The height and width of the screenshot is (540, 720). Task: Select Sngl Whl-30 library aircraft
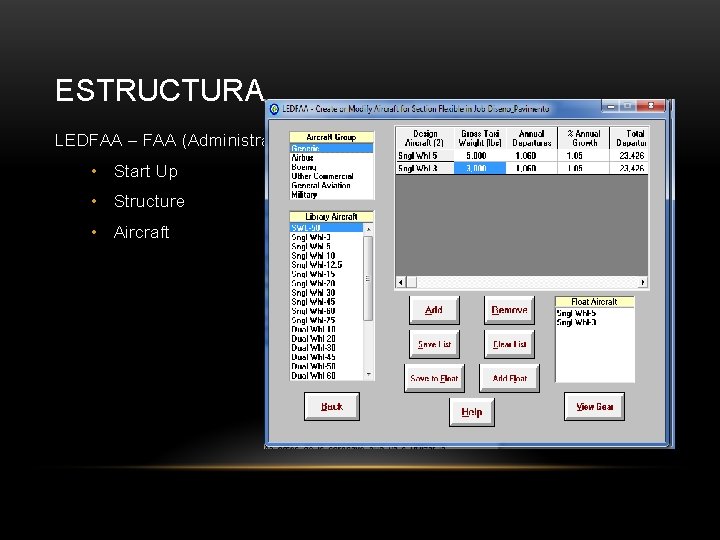326,292
